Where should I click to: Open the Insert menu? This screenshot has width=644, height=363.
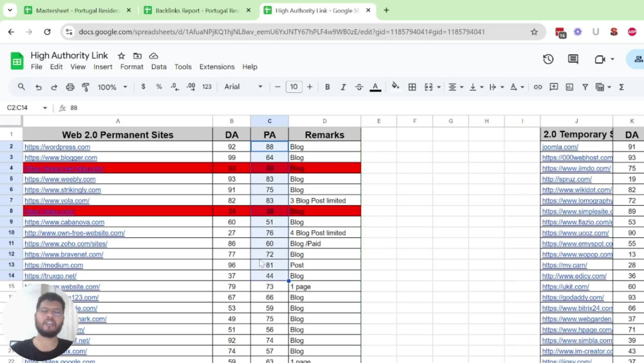[102, 66]
